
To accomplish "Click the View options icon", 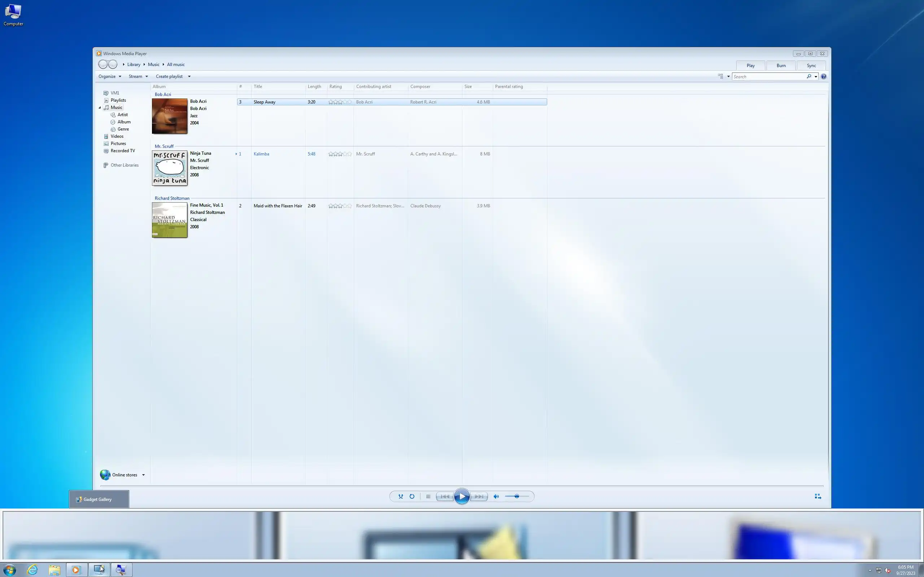I will pos(720,77).
